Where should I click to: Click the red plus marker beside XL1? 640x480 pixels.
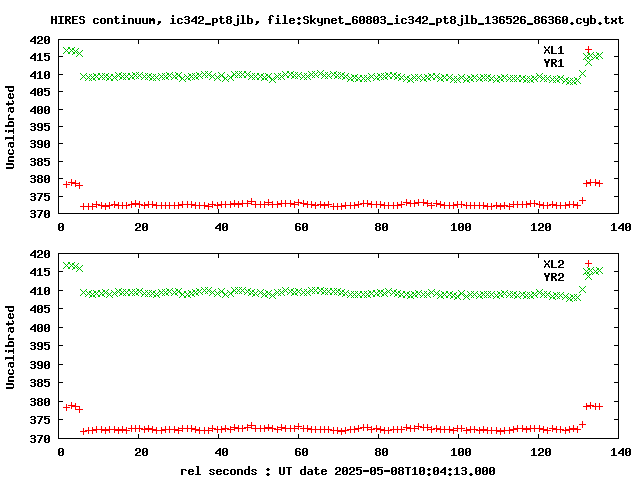pyautogui.click(x=588, y=49)
